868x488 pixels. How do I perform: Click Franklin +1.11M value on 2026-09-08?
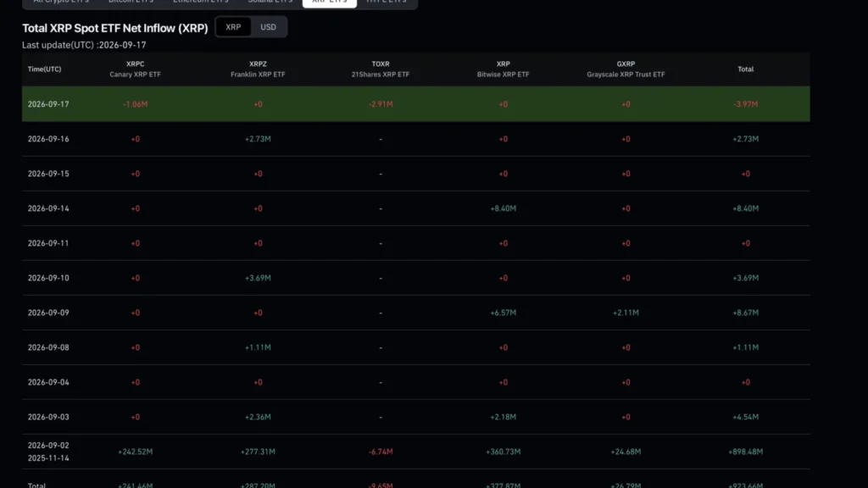(258, 347)
